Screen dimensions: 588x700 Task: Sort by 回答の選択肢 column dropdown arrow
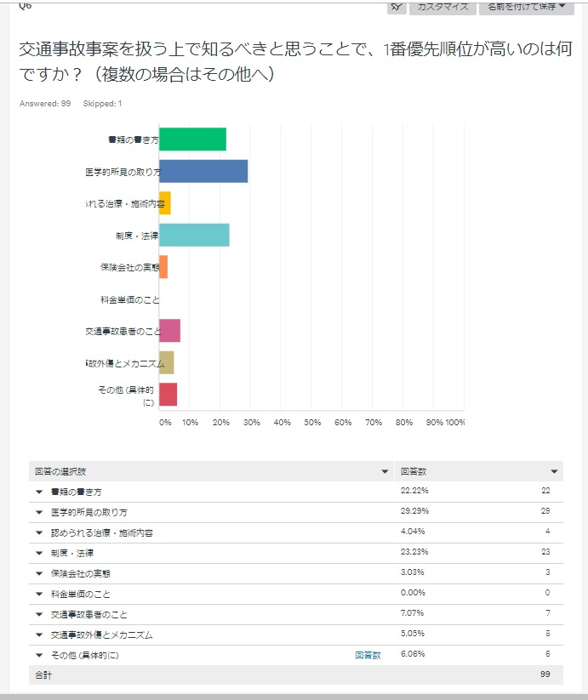coord(385,471)
